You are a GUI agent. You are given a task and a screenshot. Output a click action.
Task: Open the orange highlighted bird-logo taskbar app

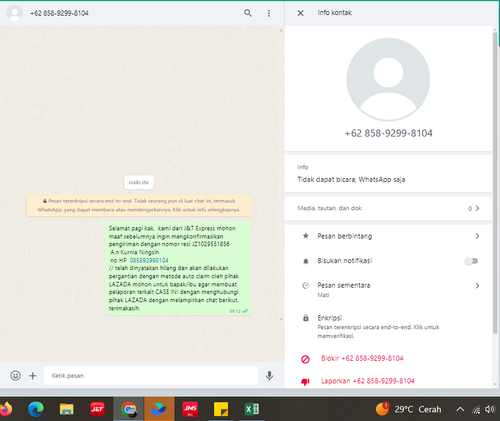click(159, 409)
